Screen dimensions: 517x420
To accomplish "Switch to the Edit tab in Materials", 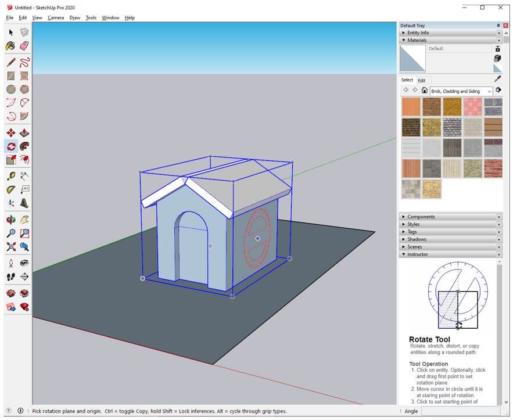I will click(x=422, y=80).
